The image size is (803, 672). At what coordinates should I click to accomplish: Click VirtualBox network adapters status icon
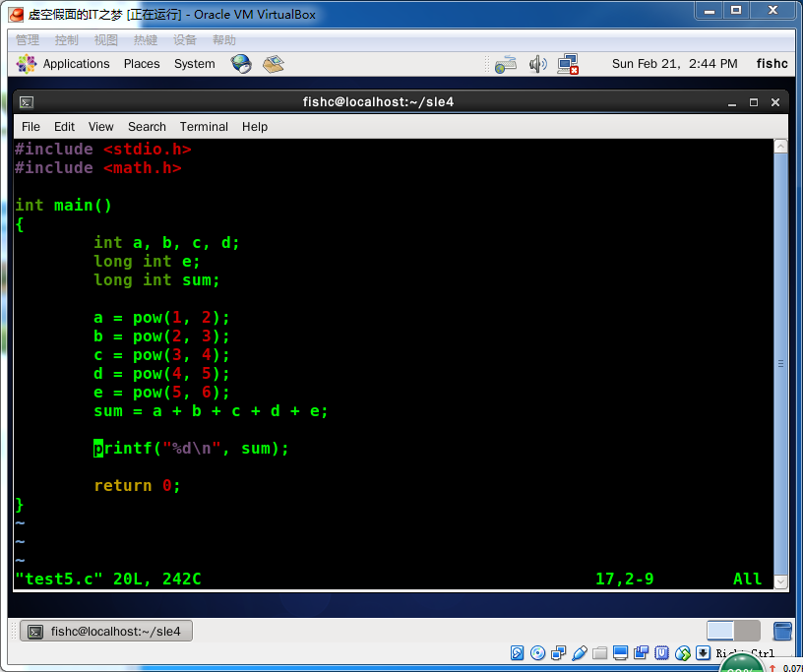(559, 653)
